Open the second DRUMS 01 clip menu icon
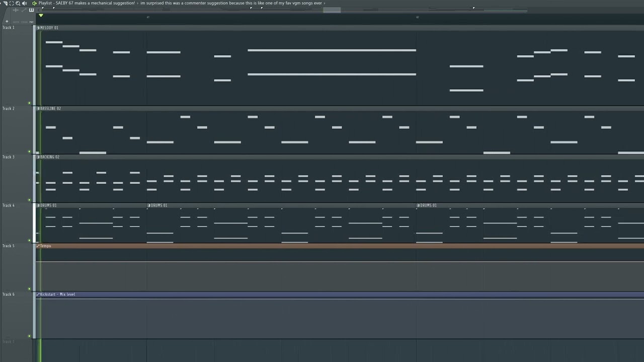The image size is (644, 362). [149, 205]
